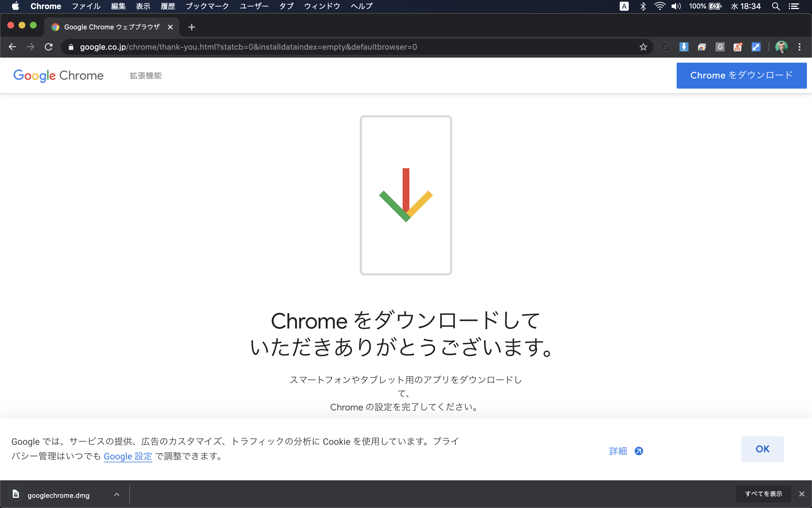Open the ユーザー menu

point(254,6)
